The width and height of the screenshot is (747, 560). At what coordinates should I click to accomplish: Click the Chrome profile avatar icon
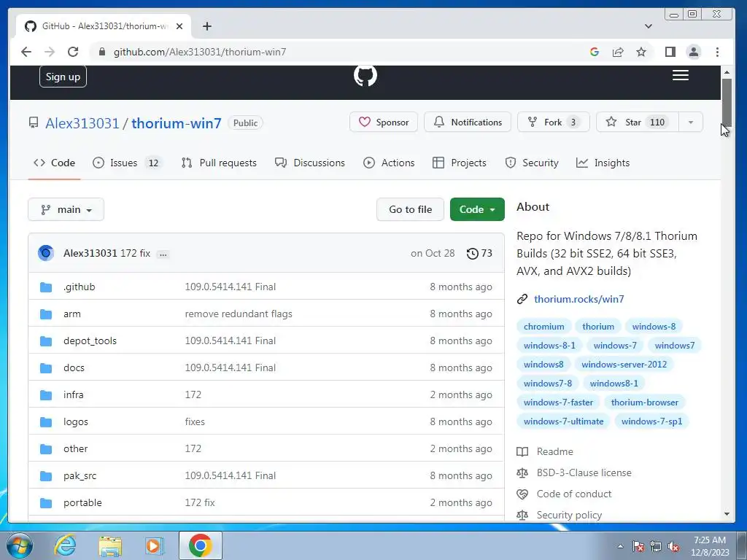pos(694,52)
